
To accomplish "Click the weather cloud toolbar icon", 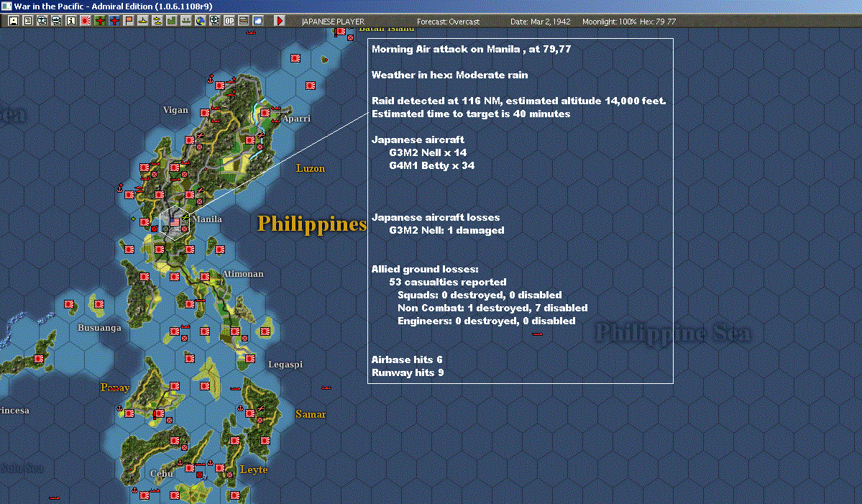I will 257,21.
